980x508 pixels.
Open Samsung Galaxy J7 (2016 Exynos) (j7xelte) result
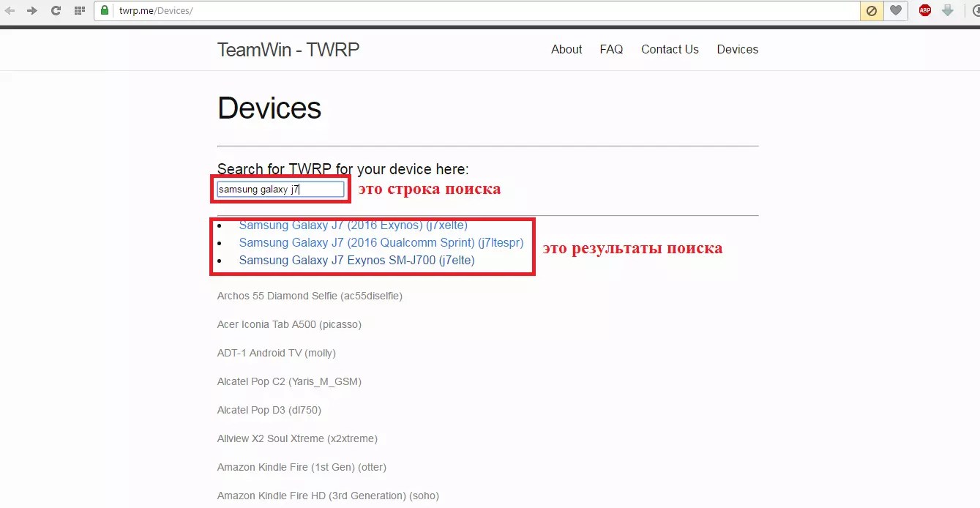click(x=354, y=225)
